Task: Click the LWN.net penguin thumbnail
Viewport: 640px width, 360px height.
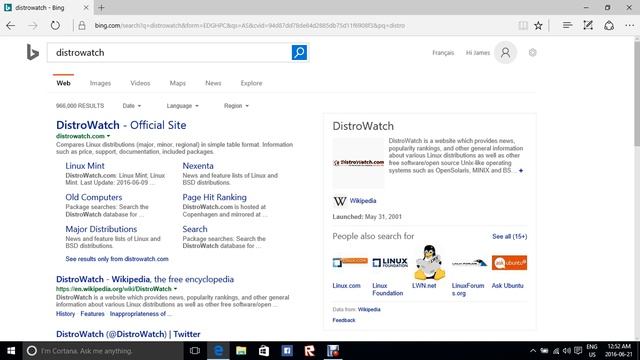Action: [x=429, y=262]
